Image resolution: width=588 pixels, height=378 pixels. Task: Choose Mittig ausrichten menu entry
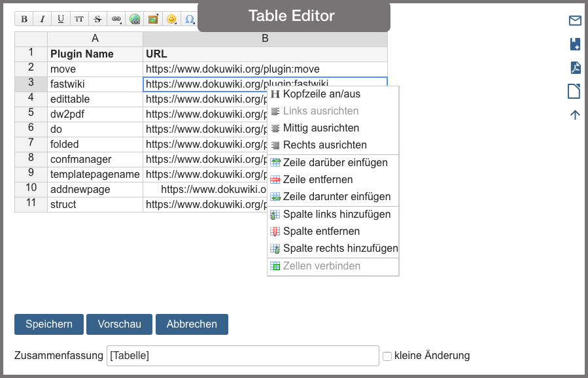pos(333,128)
